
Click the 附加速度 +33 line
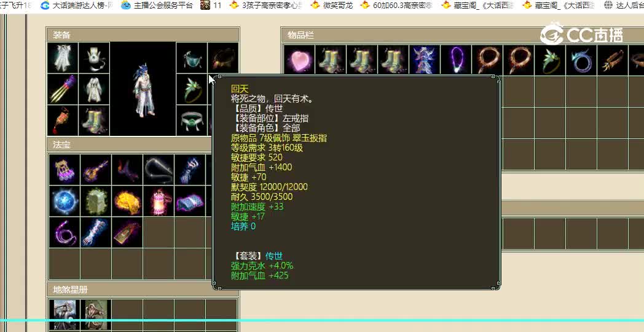point(257,207)
